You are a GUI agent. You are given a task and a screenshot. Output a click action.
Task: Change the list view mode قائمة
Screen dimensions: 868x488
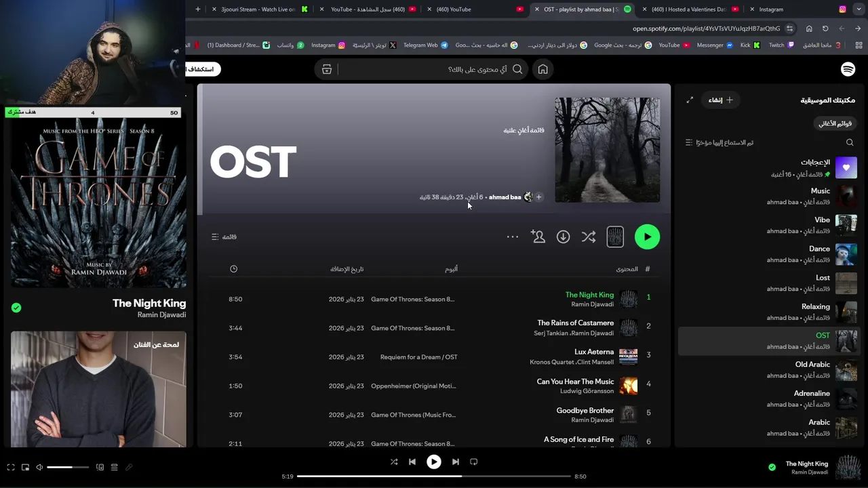[224, 237]
